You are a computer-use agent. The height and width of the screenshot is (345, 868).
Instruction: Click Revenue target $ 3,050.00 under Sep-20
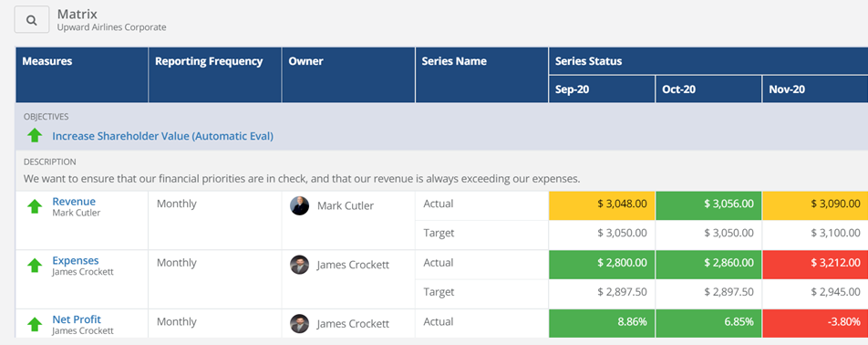pyautogui.click(x=622, y=233)
